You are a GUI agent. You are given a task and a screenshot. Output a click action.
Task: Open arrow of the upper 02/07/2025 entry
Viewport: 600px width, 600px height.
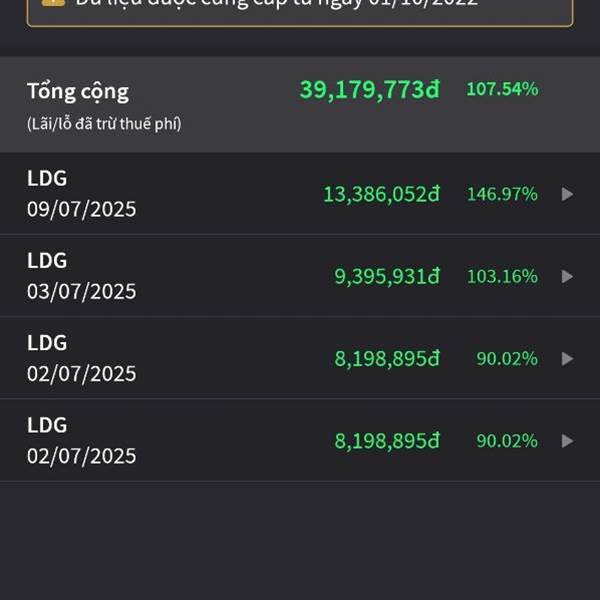567,359
